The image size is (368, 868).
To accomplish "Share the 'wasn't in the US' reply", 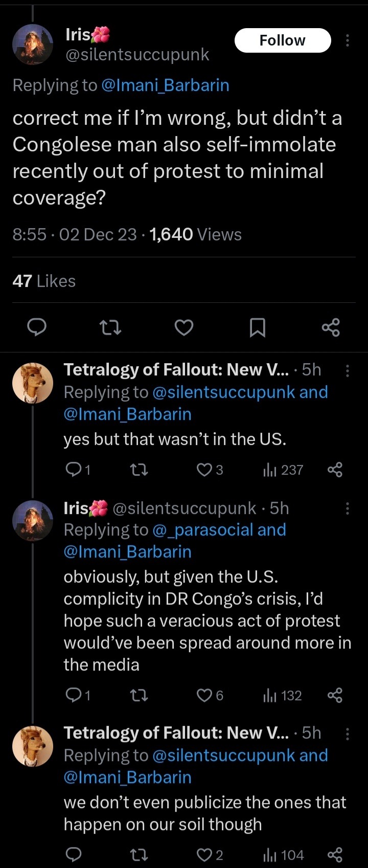I will click(x=335, y=470).
